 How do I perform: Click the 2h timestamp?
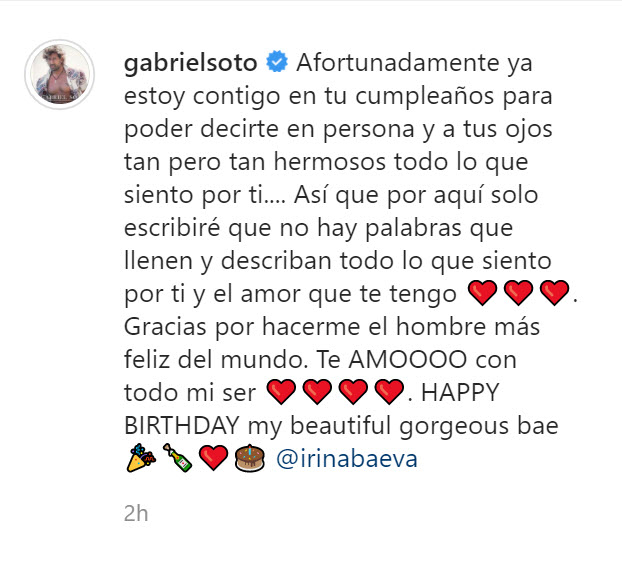pyautogui.click(x=136, y=514)
